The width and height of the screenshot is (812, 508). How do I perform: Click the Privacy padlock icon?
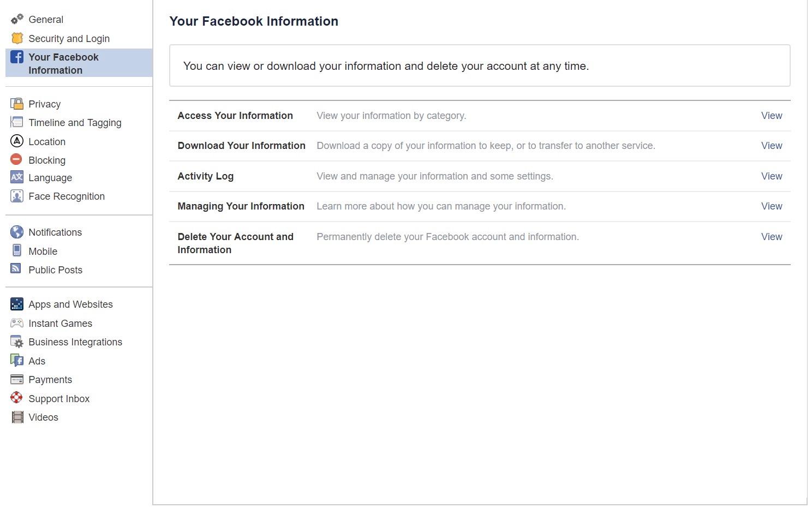17,104
